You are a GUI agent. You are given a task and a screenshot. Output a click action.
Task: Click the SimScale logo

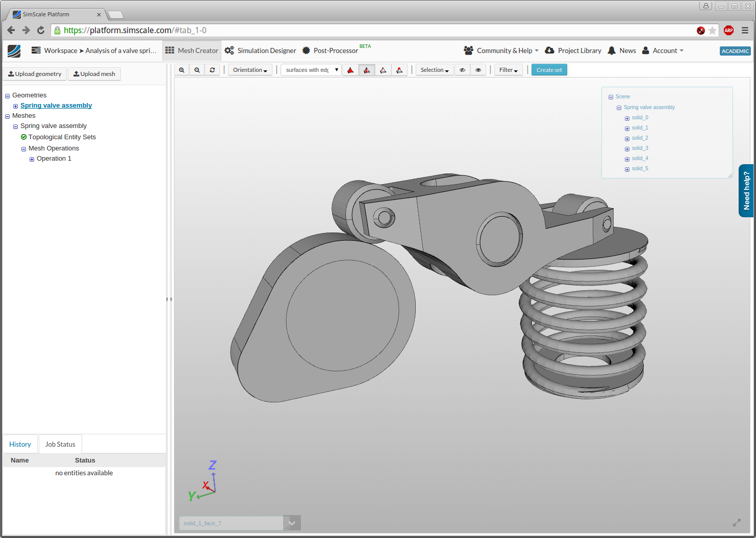click(14, 50)
